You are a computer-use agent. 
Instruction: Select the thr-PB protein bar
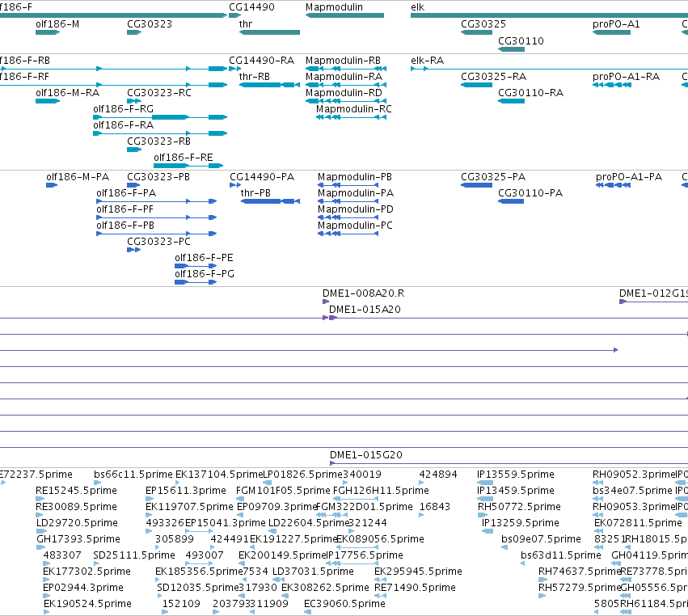(x=270, y=201)
